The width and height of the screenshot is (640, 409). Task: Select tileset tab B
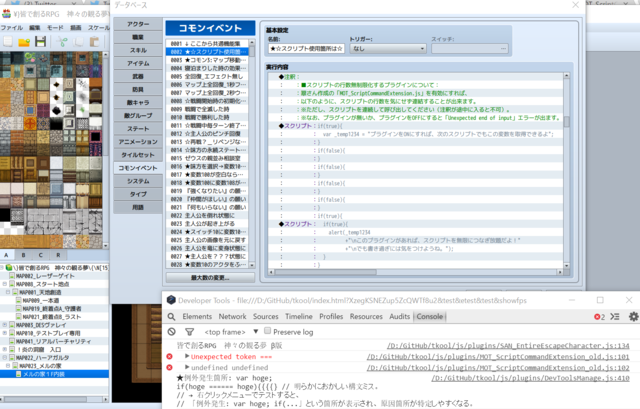23,255
